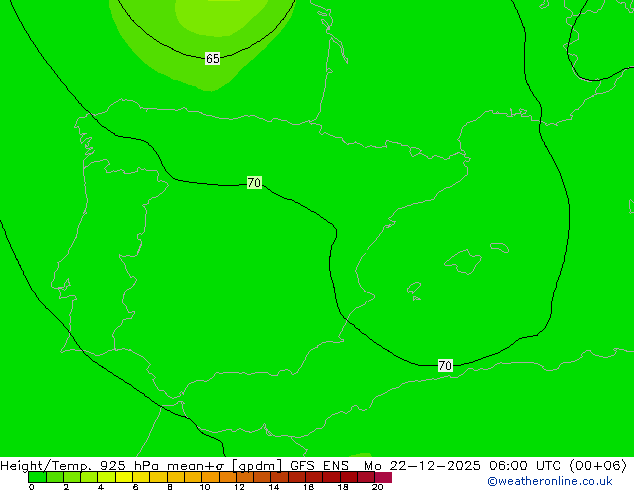Click the 'Height/Temp. 925 hPa' title text

pos(80,466)
